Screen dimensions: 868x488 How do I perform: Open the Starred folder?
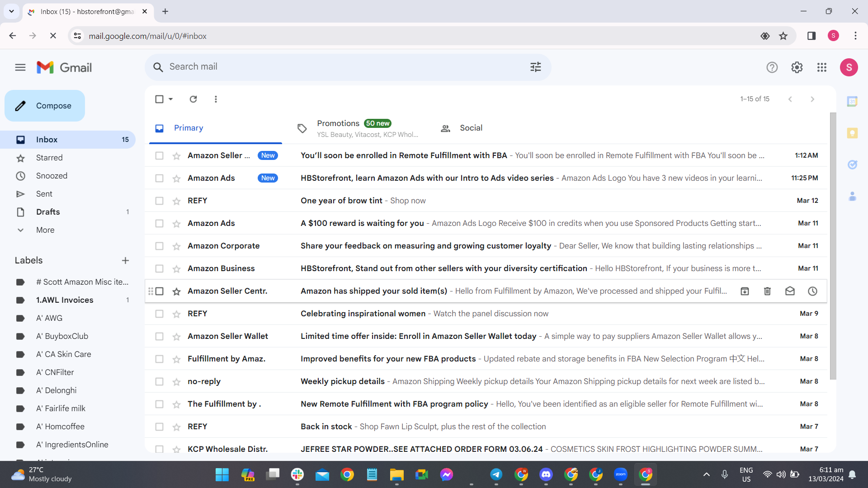(x=49, y=158)
